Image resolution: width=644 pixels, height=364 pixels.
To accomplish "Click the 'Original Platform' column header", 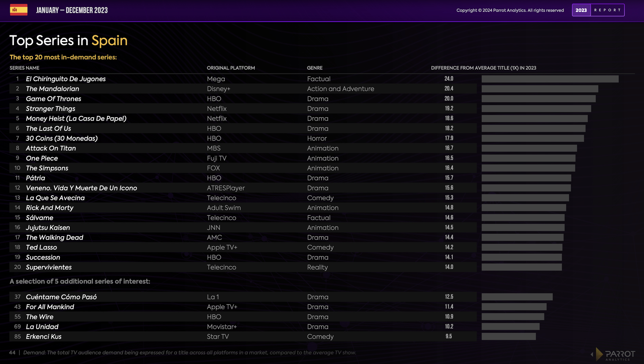I will [x=231, y=68].
